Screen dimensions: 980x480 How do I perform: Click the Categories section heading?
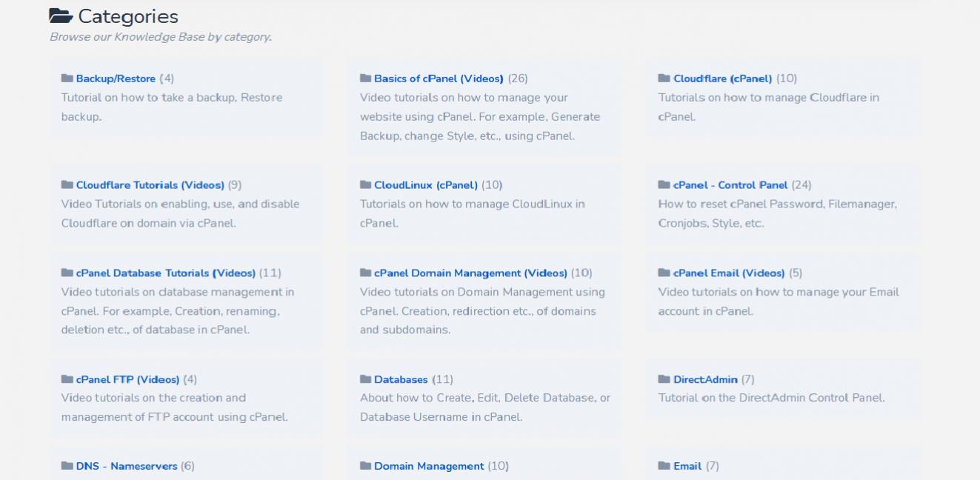pos(128,16)
